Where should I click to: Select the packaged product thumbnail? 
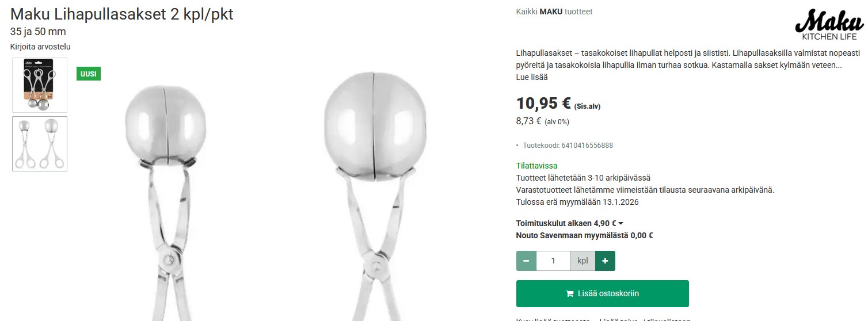tap(40, 85)
